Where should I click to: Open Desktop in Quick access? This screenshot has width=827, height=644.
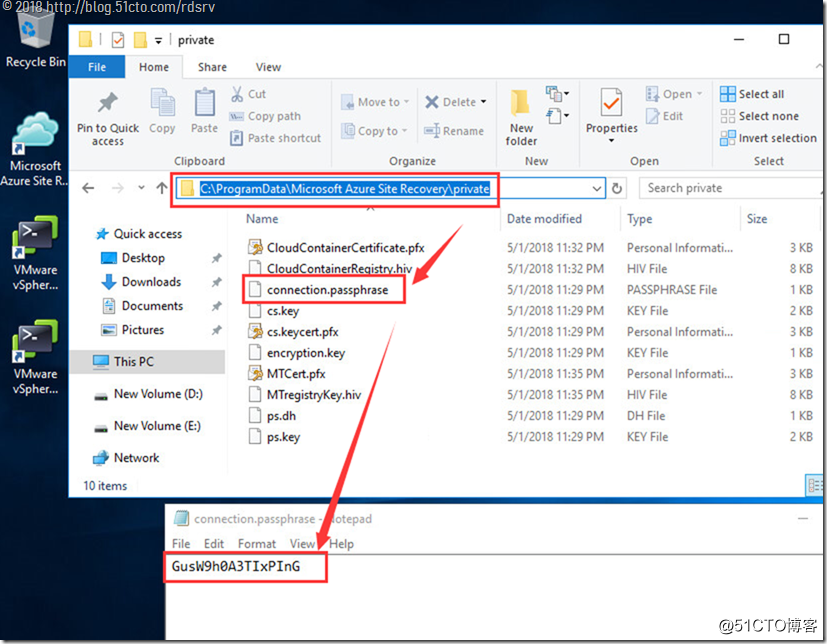[133, 258]
